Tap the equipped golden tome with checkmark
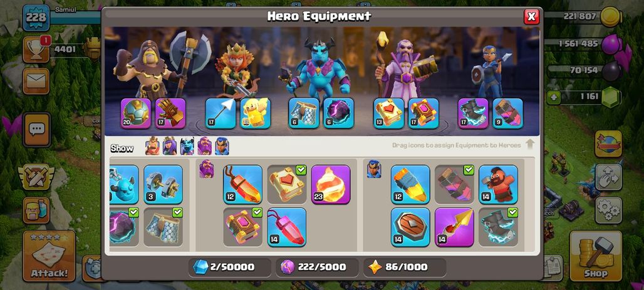Screen dimensions: 644x290 coord(287,184)
